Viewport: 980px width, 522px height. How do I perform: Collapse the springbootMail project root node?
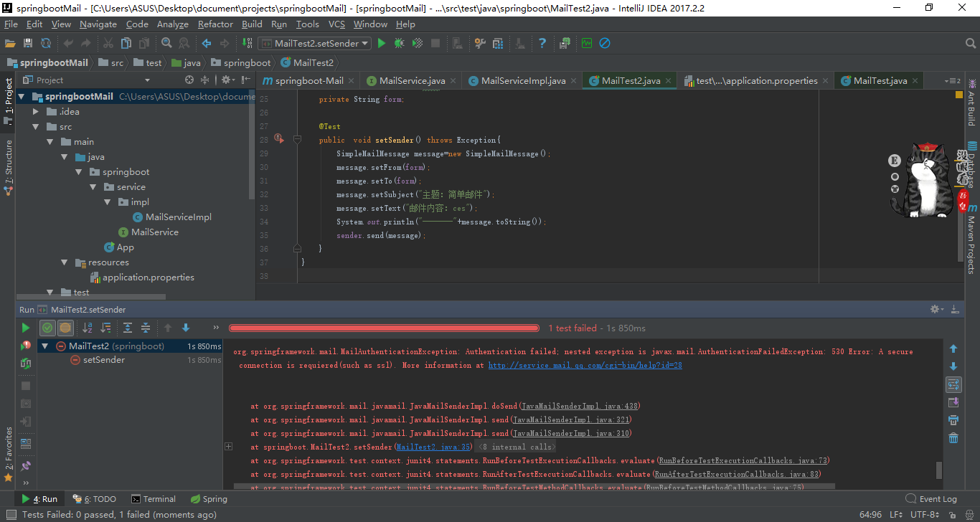click(22, 96)
